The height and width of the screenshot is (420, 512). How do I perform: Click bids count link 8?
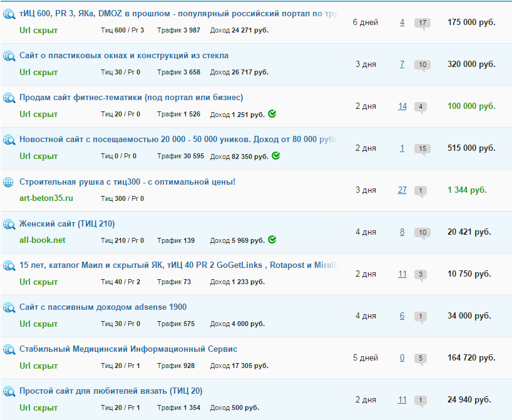(x=402, y=232)
